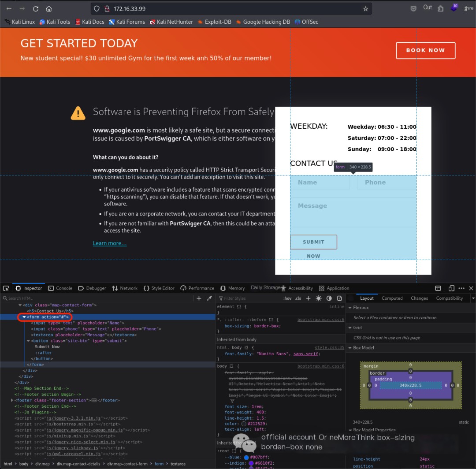476x469 pixels.
Task: Open the browser home page
Action: (x=49, y=9)
